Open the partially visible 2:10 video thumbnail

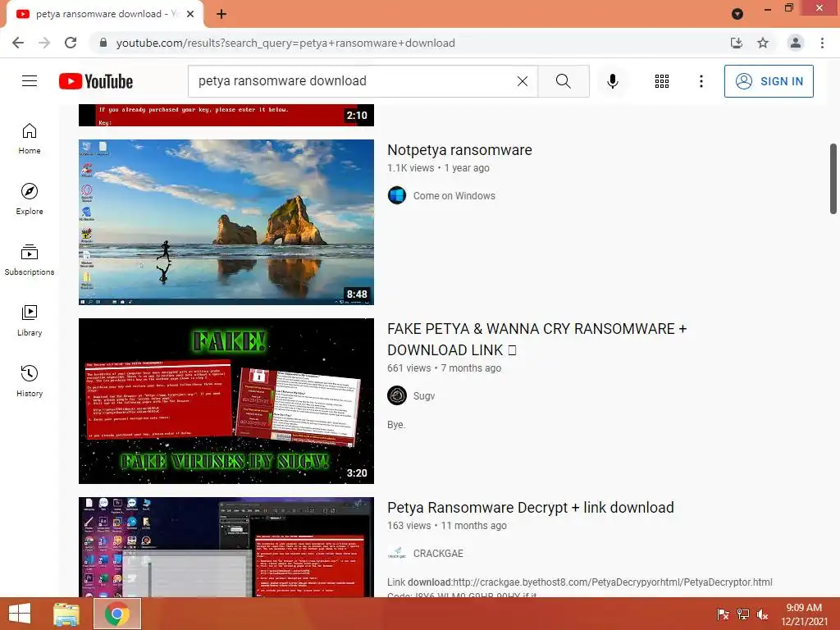pos(226,115)
